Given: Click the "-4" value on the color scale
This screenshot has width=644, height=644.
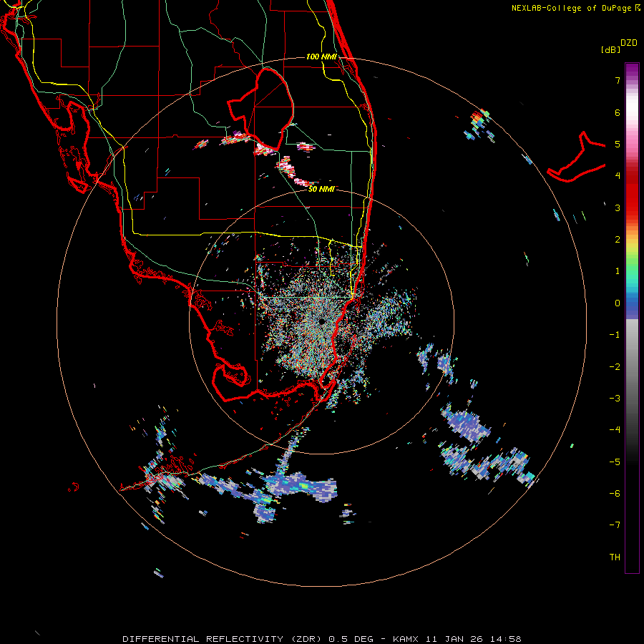Looking at the screenshot, I should pos(615,430).
